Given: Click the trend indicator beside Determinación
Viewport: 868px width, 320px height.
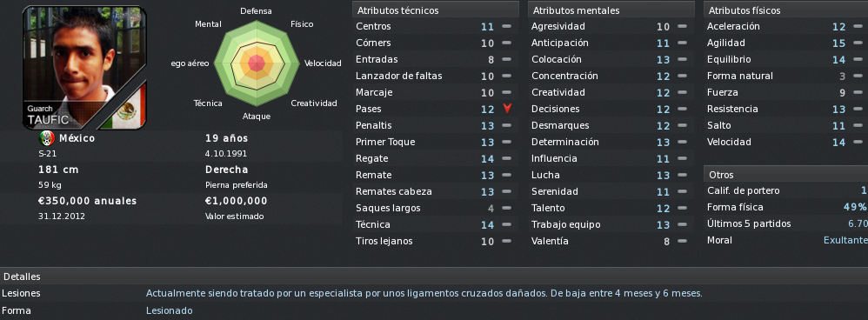Looking at the screenshot, I should [x=682, y=143].
